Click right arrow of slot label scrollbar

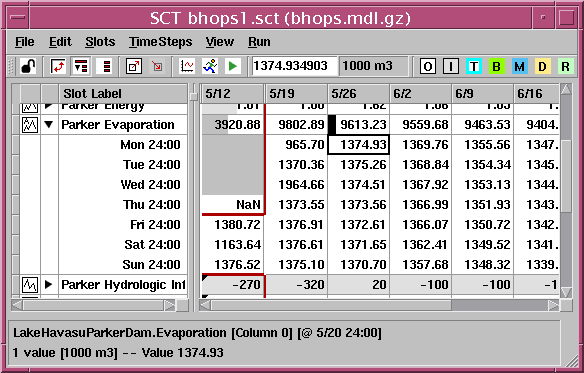click(170, 306)
